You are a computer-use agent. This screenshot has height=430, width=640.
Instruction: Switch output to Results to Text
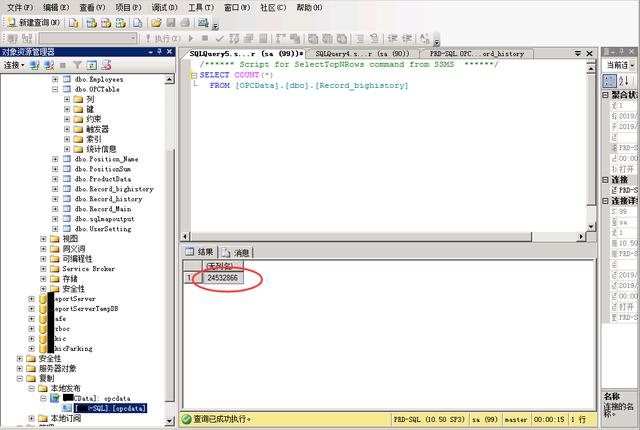[313, 38]
